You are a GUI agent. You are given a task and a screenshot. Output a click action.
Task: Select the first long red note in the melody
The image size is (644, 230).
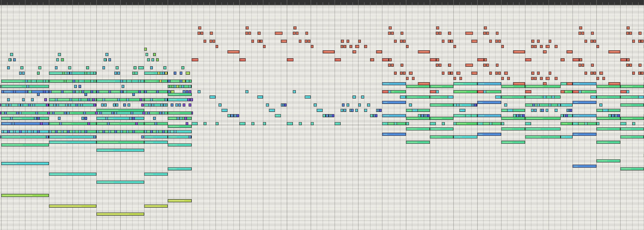233,52
